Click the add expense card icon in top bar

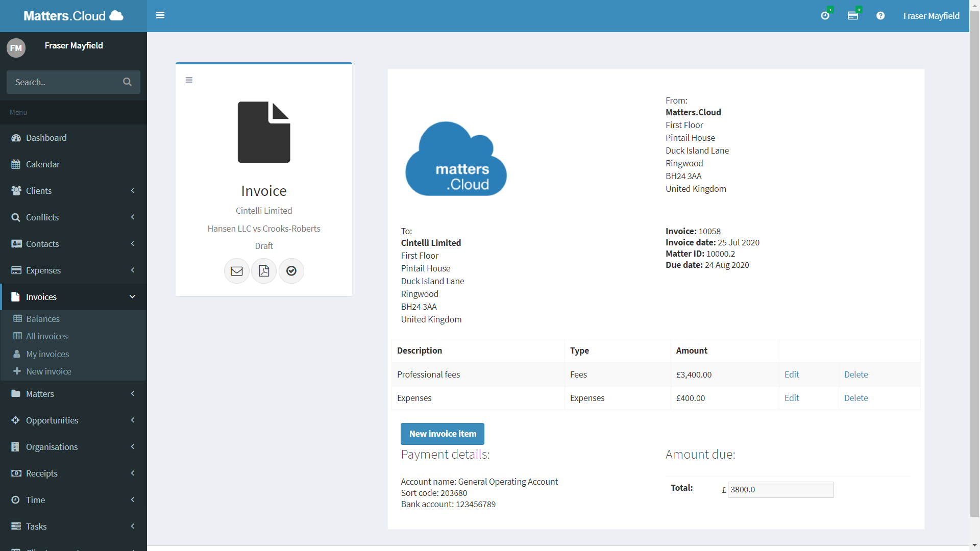(853, 15)
